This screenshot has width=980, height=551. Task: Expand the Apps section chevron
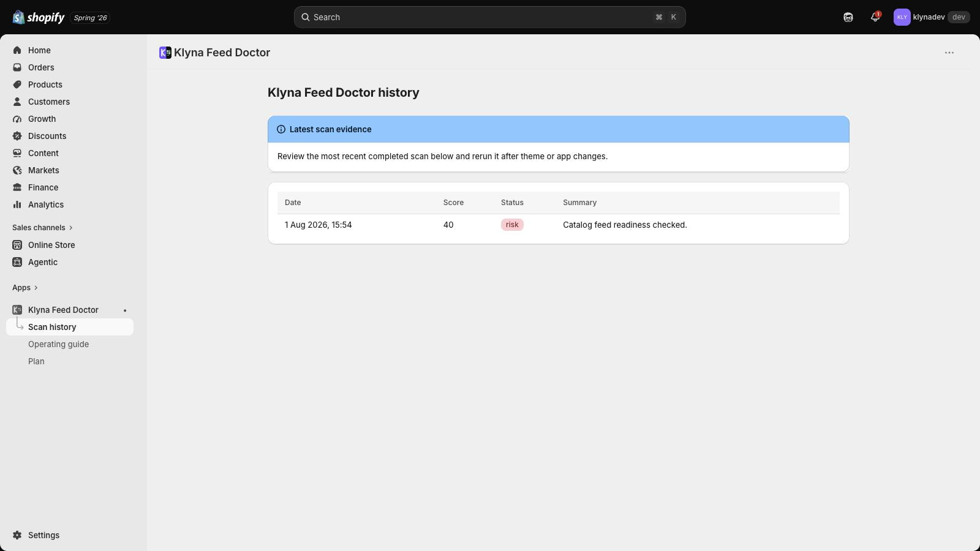36,288
